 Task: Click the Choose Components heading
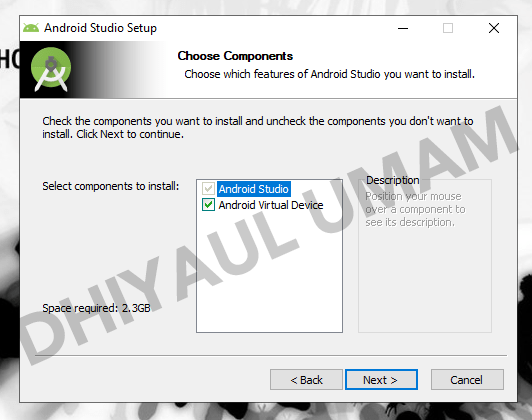[x=235, y=56]
